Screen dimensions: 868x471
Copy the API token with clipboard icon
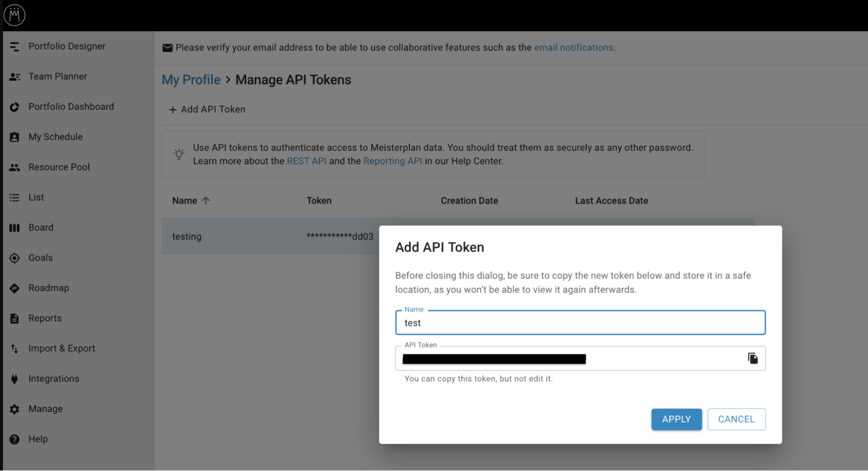(752, 358)
